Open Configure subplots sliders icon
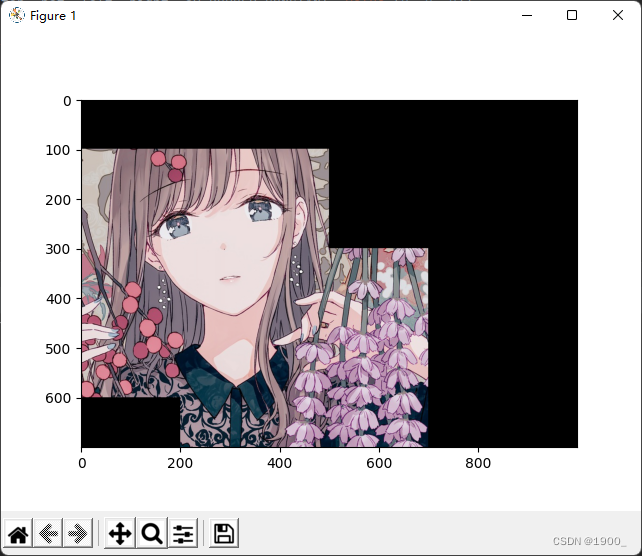Screen dimensions: 642x556 coord(183,533)
